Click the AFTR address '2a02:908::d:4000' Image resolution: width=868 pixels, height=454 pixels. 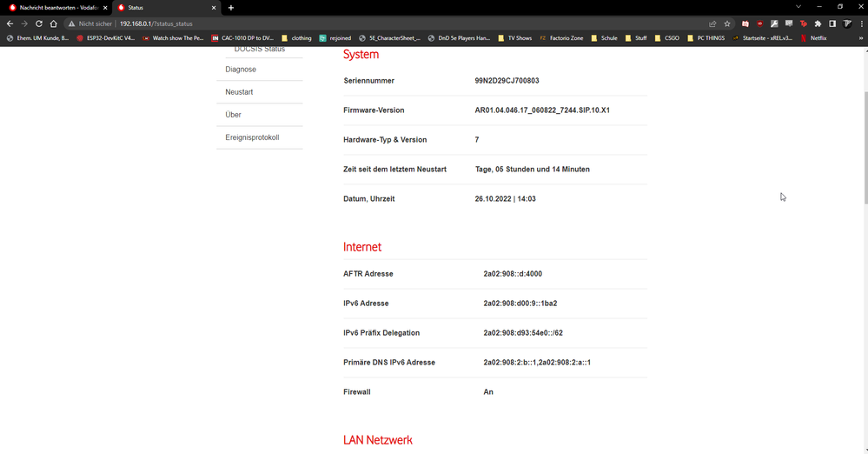513,274
